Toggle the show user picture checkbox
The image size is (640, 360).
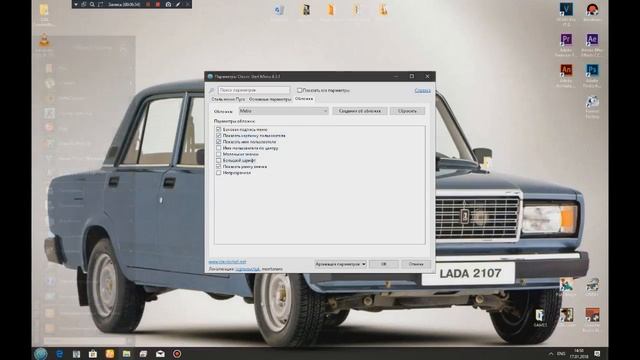pos(219,136)
